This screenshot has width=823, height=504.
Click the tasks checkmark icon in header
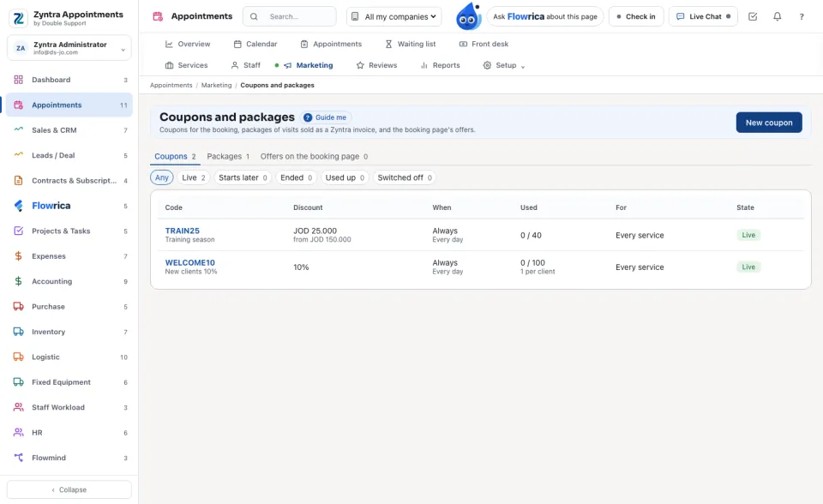753,17
